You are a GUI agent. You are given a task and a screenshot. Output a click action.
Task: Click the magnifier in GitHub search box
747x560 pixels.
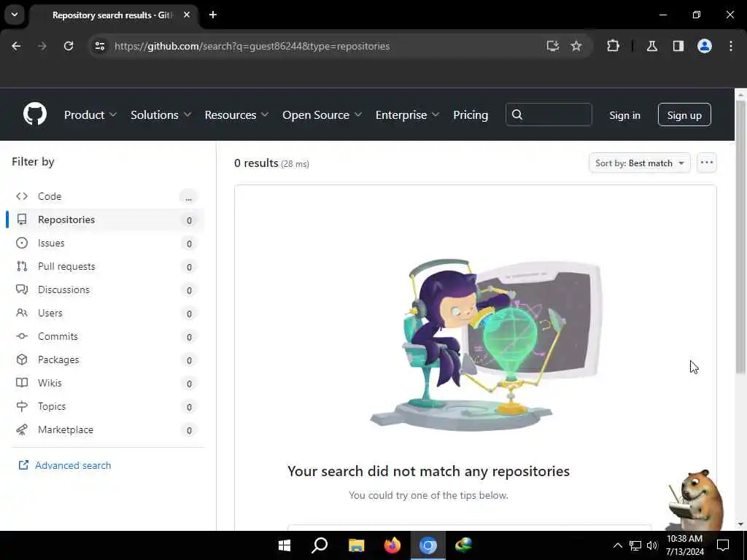517,114
